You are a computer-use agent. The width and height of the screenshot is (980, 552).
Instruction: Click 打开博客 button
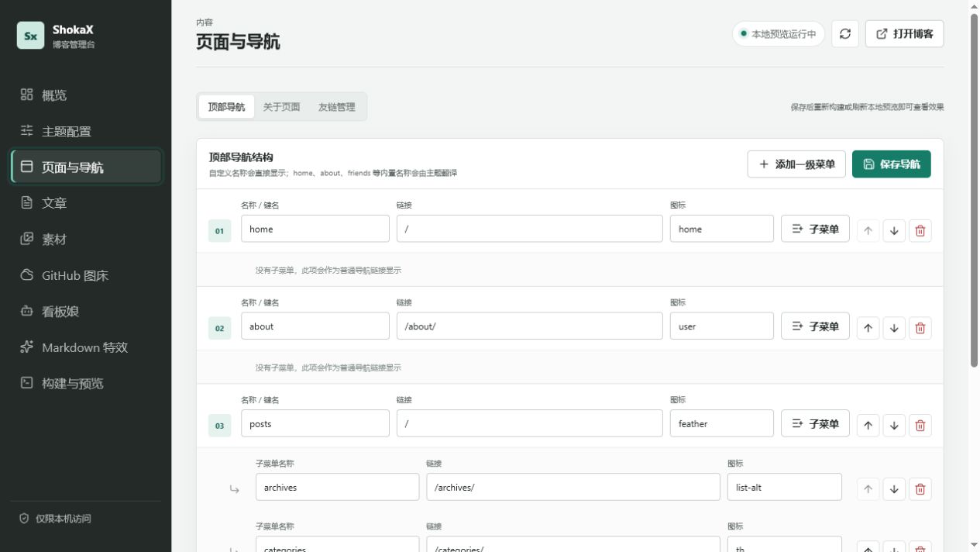[904, 34]
